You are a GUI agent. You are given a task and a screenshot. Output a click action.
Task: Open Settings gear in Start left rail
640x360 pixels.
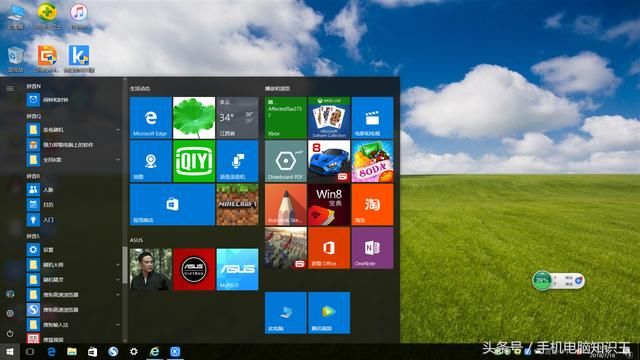click(x=10, y=313)
